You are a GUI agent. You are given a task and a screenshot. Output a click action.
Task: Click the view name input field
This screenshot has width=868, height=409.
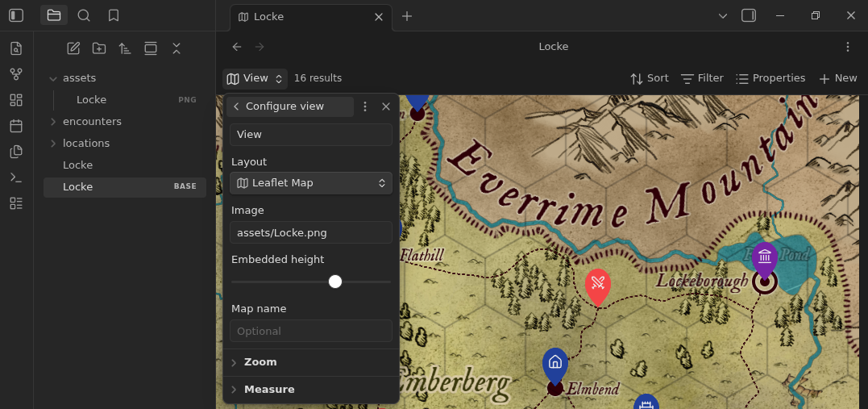coord(311,135)
